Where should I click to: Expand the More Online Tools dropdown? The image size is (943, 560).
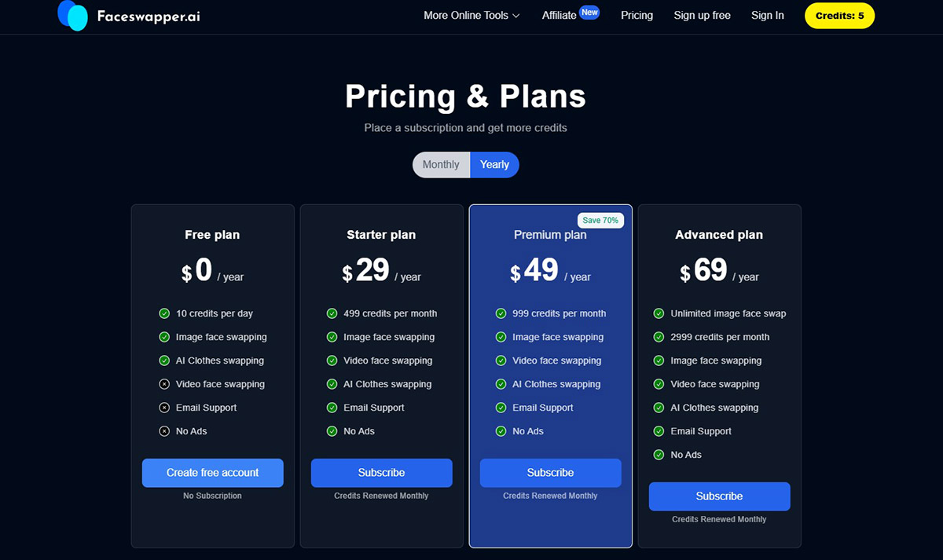coord(472,16)
